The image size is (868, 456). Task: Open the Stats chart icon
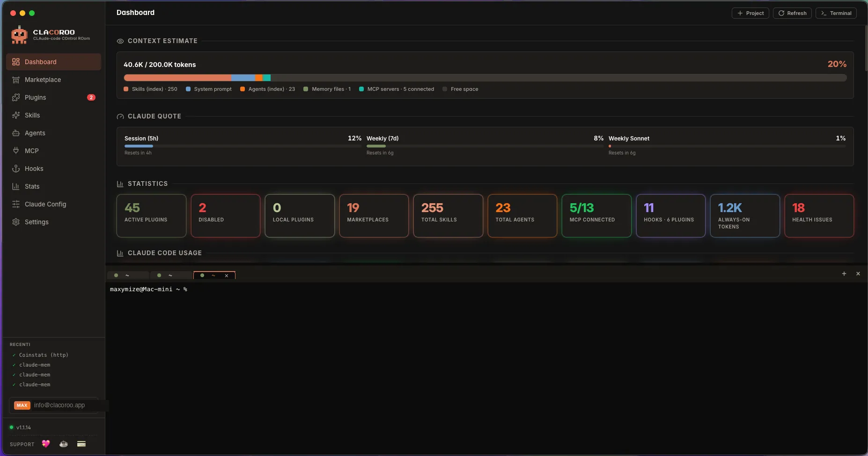coord(16,186)
